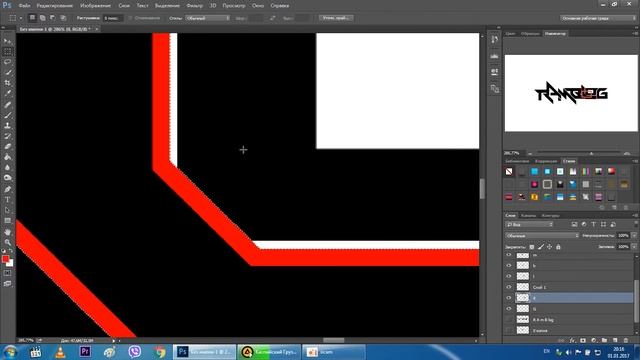640x360 pixels.
Task: Choose Intersect with selection mode
Action: click(x=63, y=18)
